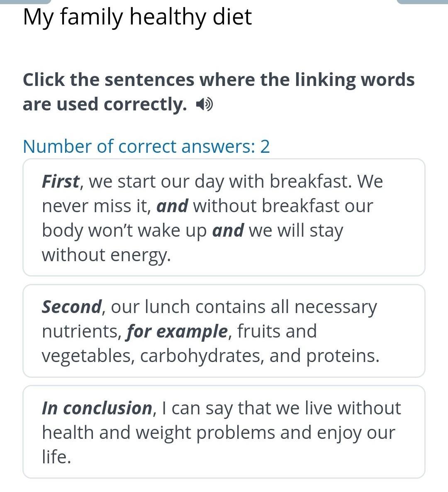Screen dimensions: 448x492
Task: Click the gray tab at top-right corner
Action: click(422, 2)
